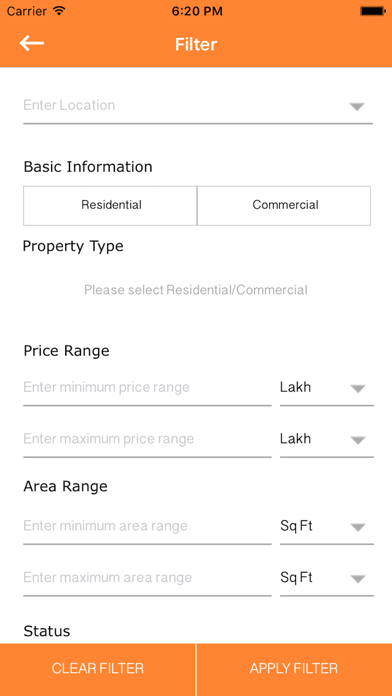Tap the Status section label
392x696 pixels.
pos(47,631)
